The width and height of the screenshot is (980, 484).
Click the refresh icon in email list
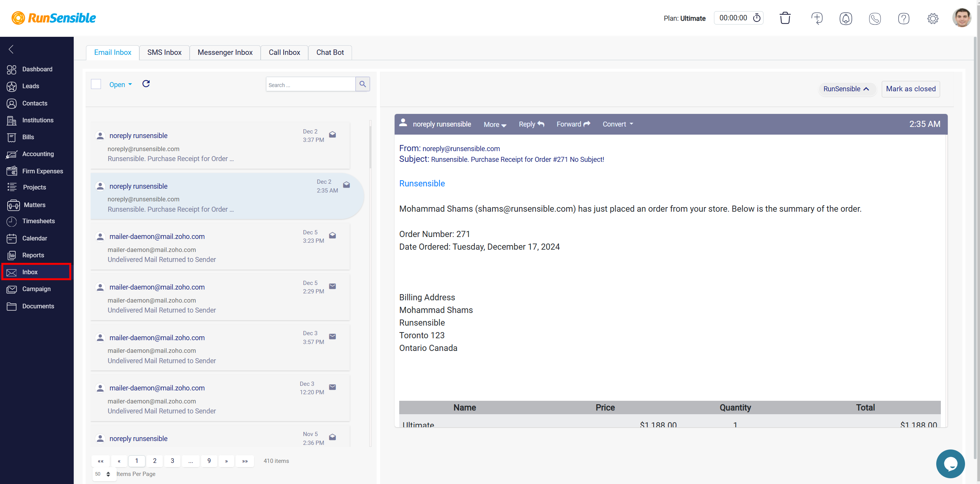[x=146, y=84]
